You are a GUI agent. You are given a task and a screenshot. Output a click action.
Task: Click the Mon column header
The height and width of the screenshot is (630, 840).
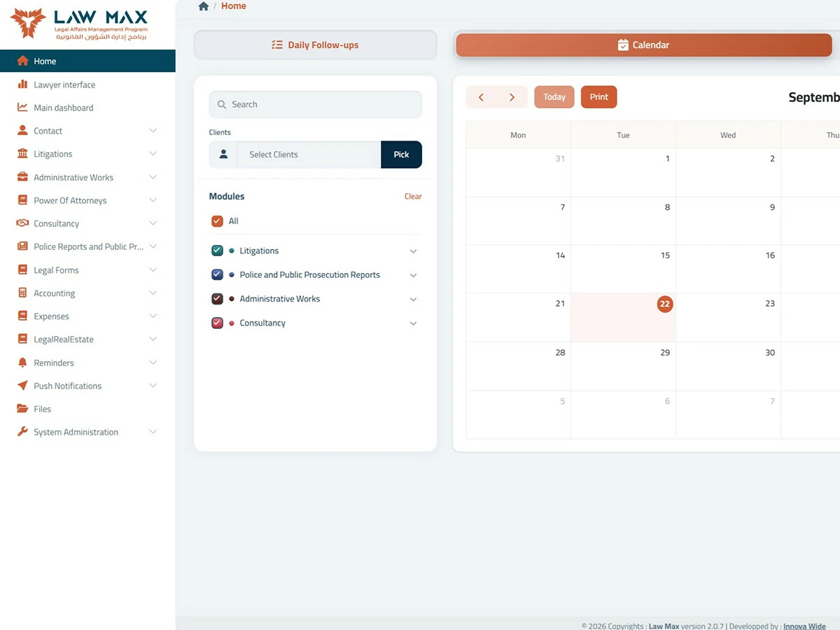[x=518, y=135]
